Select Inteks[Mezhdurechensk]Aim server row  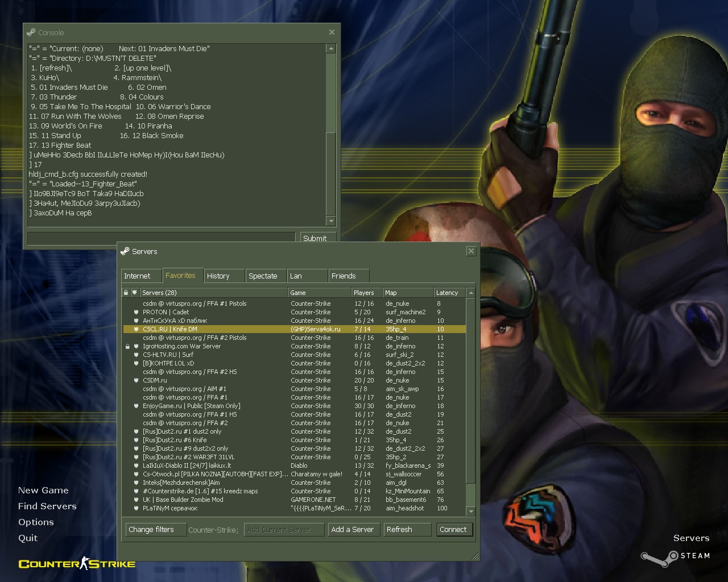[295, 483]
